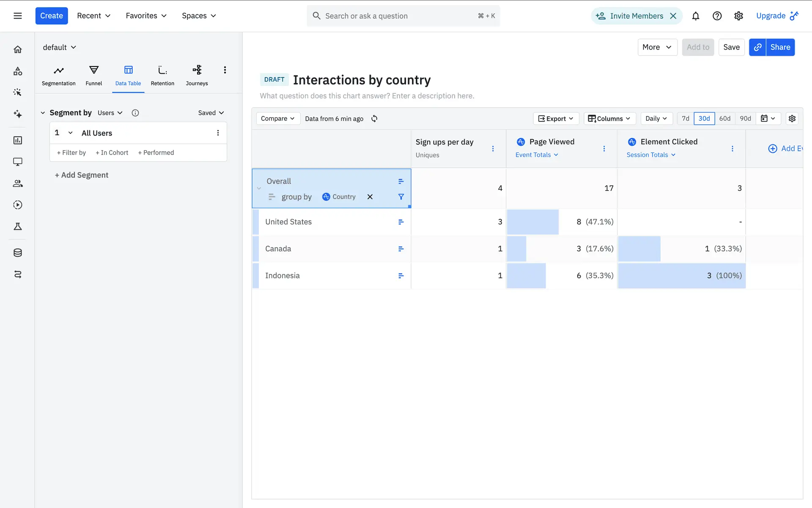Viewport: 812px width, 508px height.
Task: Open the Columns dropdown
Action: (609, 119)
